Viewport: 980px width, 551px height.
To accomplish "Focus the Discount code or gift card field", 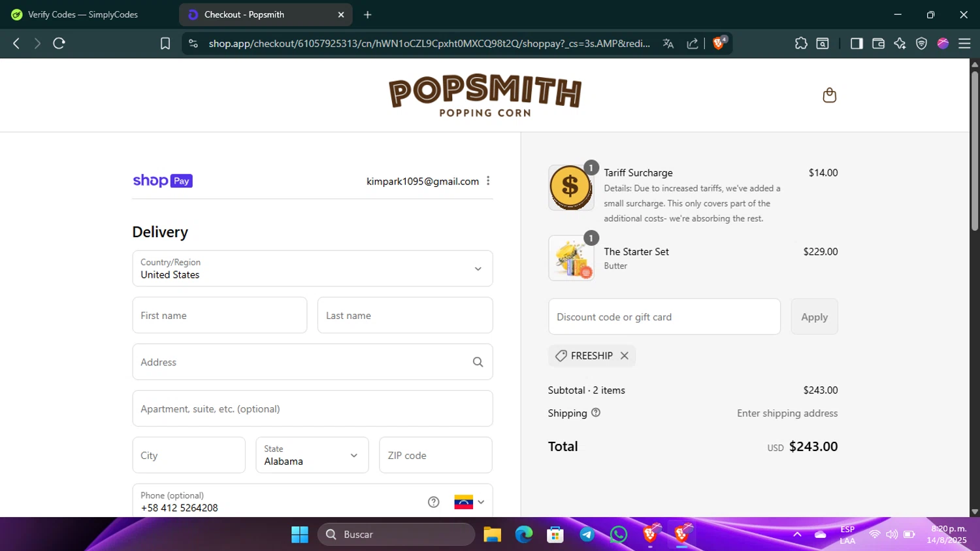I will point(664,317).
